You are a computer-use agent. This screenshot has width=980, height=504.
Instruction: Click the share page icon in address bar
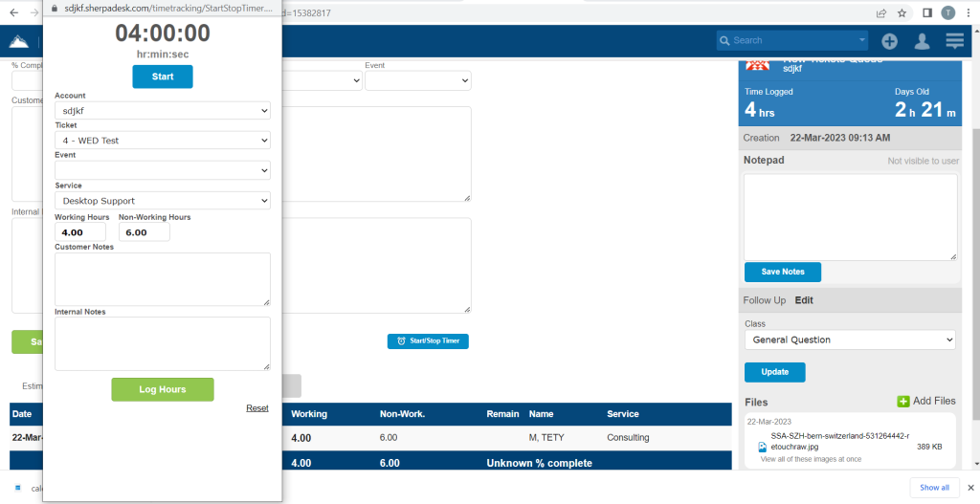[881, 12]
